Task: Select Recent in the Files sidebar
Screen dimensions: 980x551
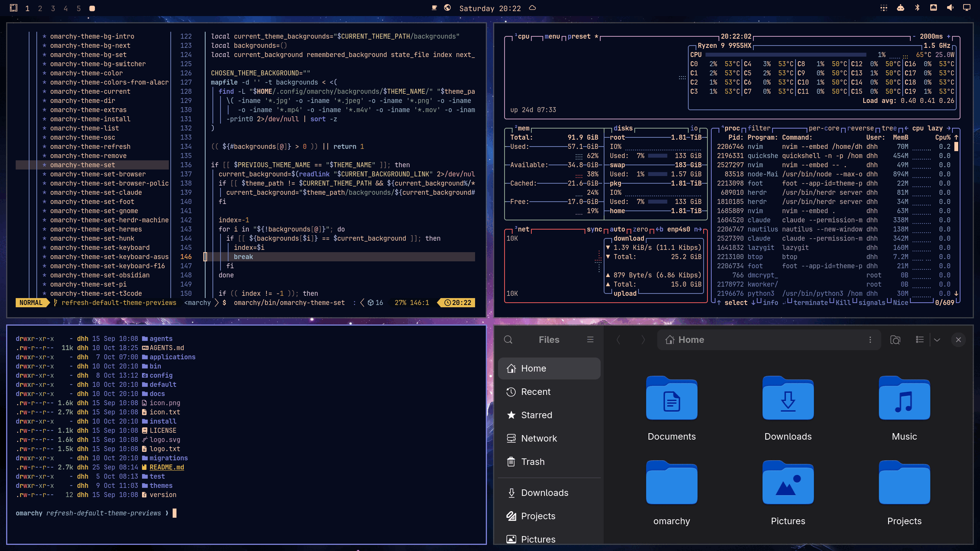Action: coord(549,391)
